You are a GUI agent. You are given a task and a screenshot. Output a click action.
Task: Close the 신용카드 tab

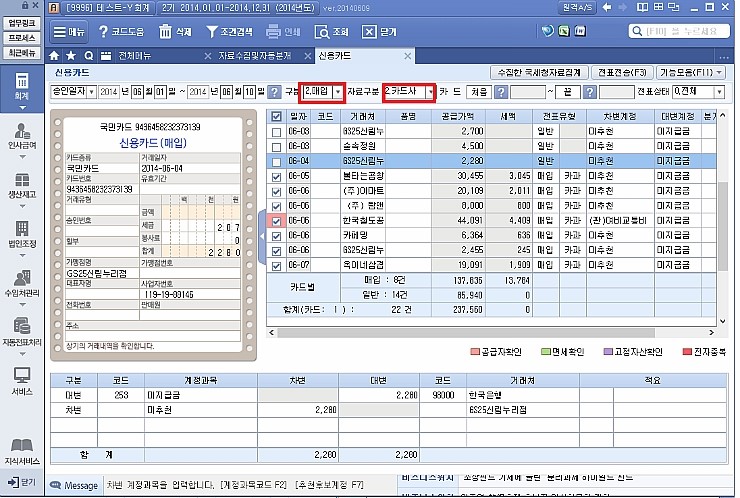[407, 56]
